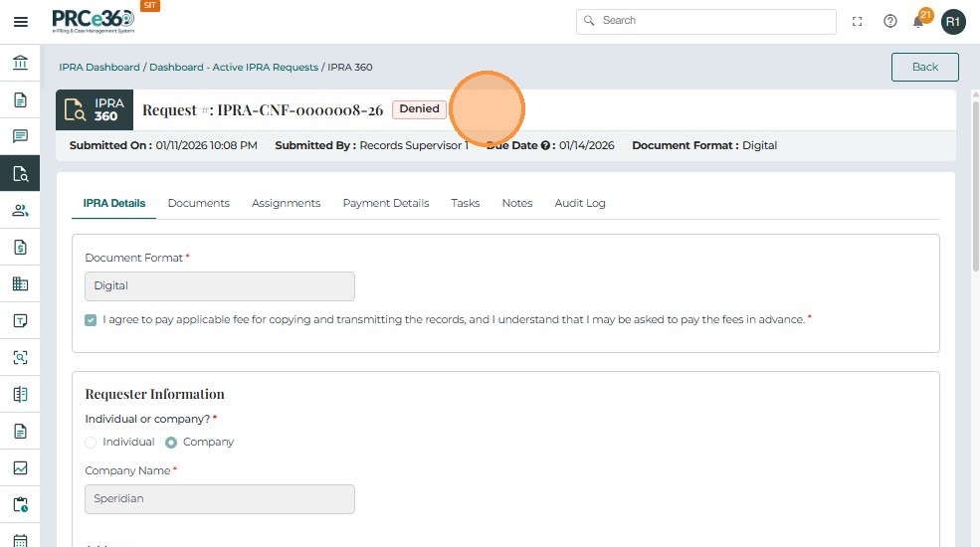Open the dollar invoice sidebar icon
The image size is (980, 547).
pos(20,248)
